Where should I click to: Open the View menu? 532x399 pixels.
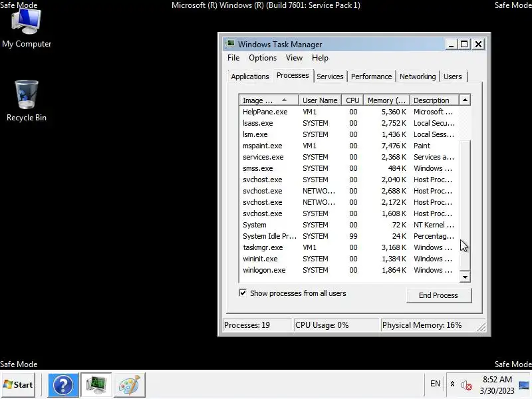pyautogui.click(x=294, y=58)
